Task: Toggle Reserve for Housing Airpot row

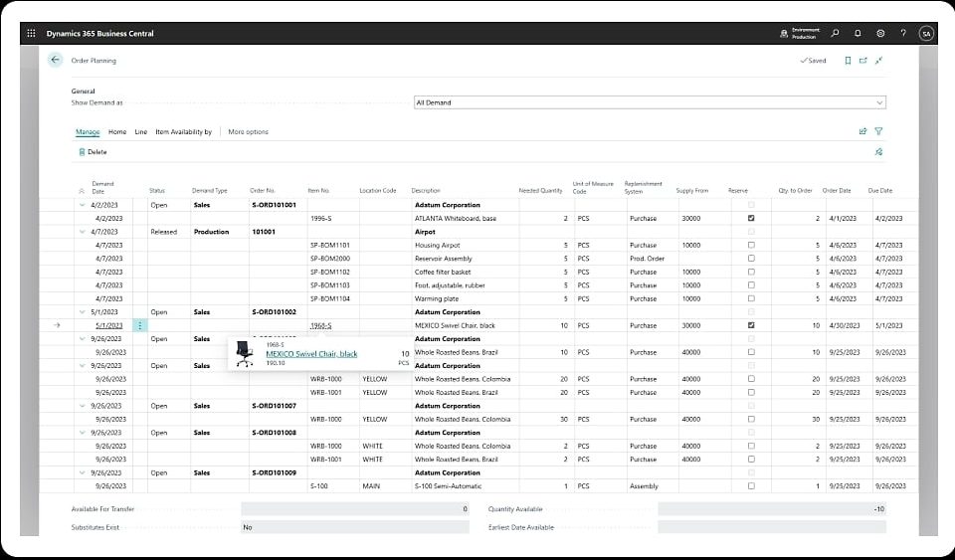Action: pos(751,245)
